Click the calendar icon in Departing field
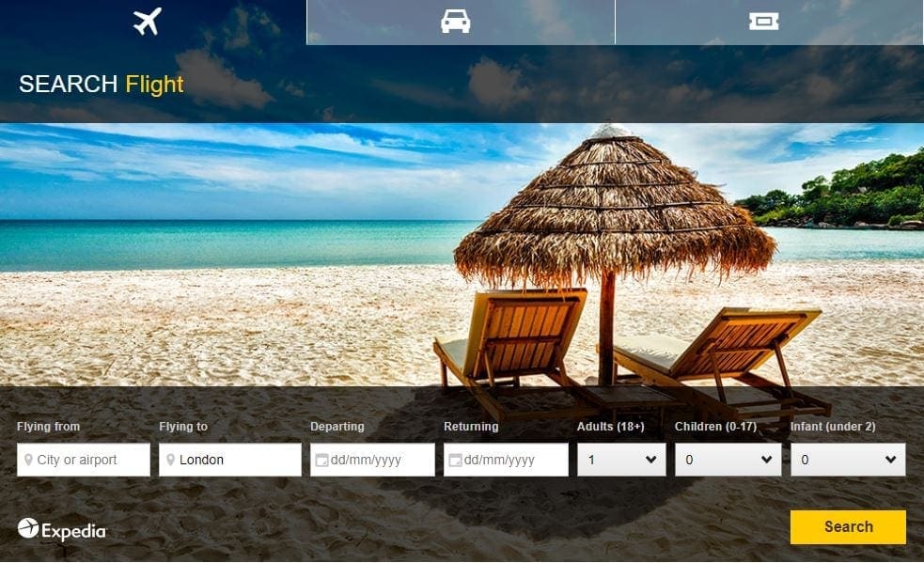This screenshot has width=924, height=563. click(321, 461)
